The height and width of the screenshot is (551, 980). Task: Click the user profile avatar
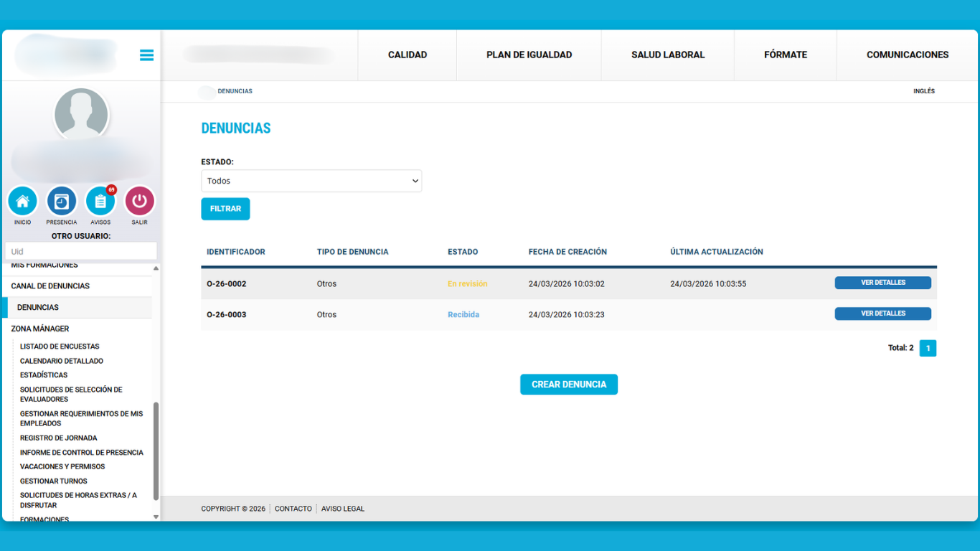pos(81,115)
